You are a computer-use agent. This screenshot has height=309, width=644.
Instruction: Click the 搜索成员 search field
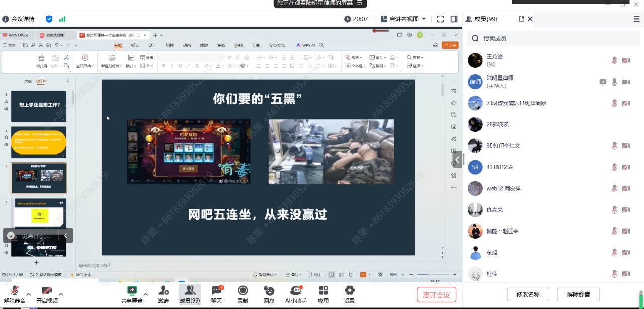(x=553, y=38)
